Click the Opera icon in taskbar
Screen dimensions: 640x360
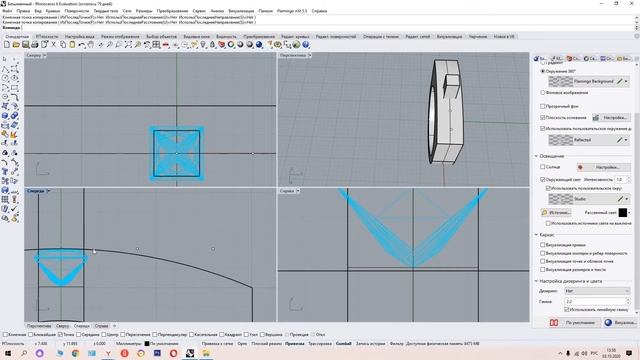[x=173, y=353]
